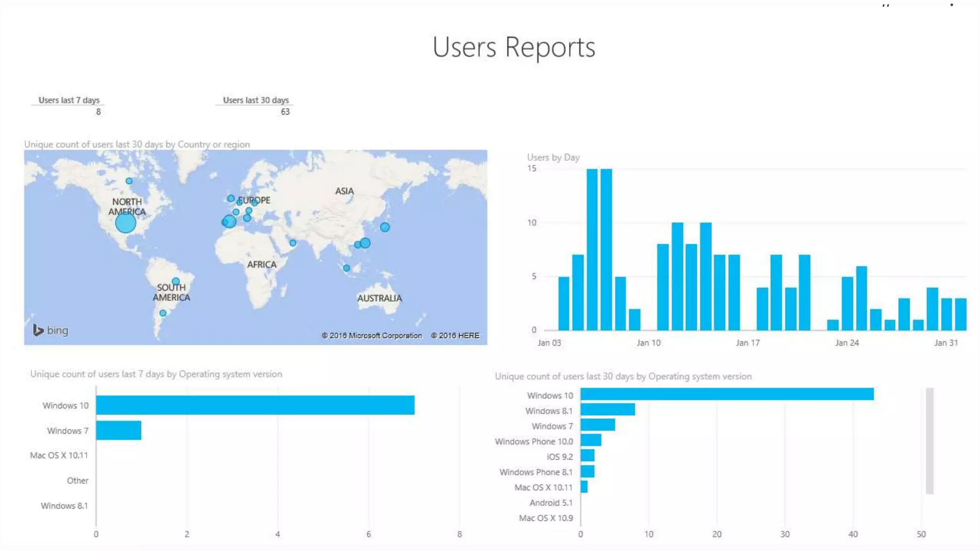980x551 pixels.
Task: Click the Indonesia bubble in Southeast Asia
Action: coord(346,268)
